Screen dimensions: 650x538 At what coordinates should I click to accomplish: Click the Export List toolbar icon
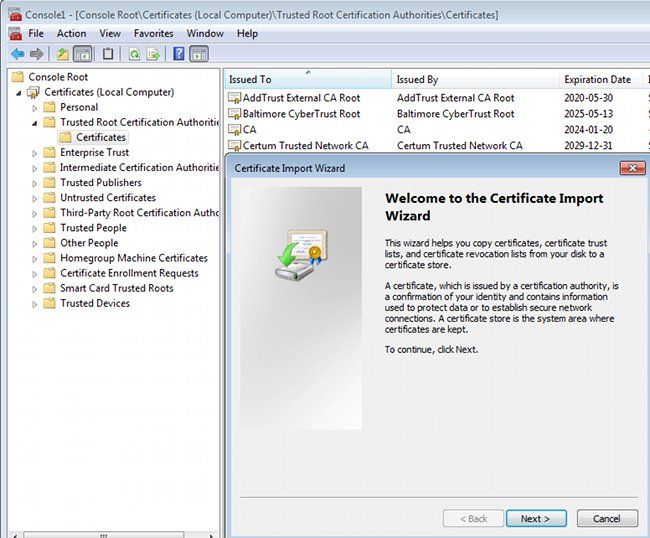[x=153, y=54]
